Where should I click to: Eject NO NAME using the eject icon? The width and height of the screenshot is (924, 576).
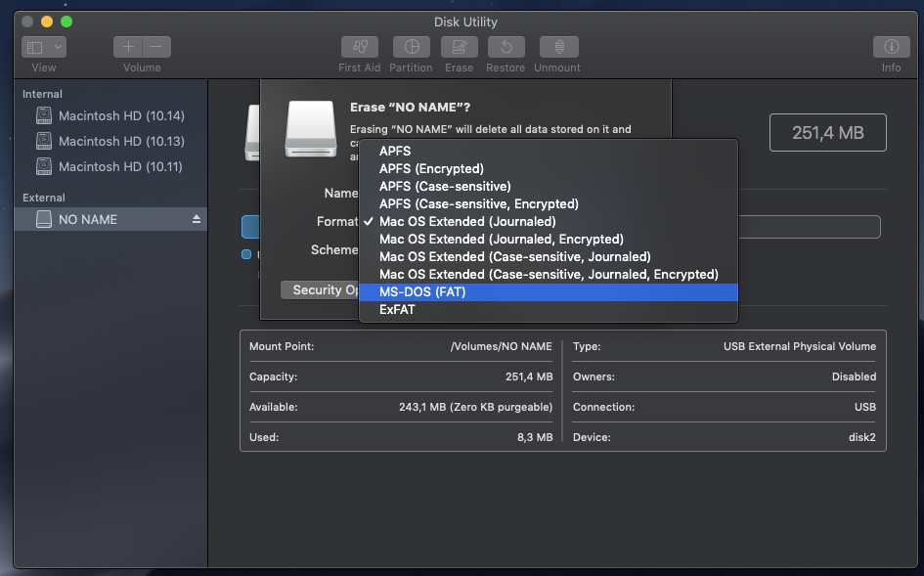tap(197, 219)
